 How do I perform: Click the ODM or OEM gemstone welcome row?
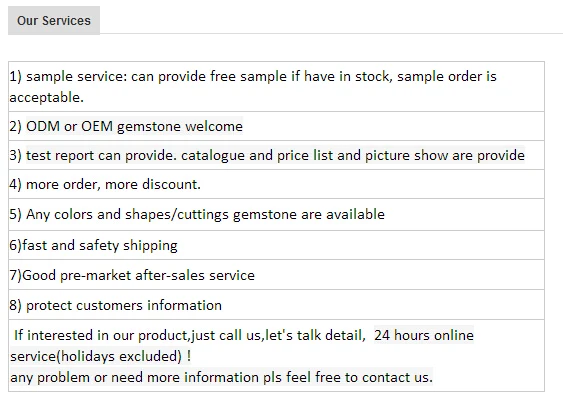click(x=276, y=126)
